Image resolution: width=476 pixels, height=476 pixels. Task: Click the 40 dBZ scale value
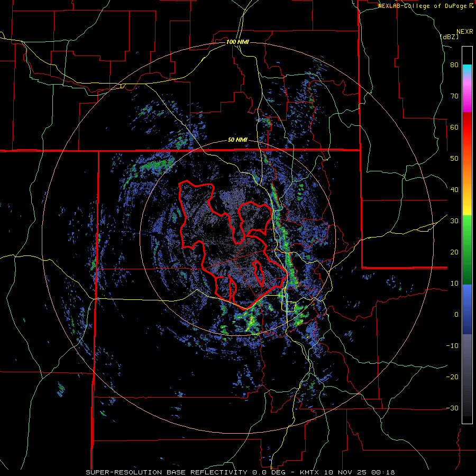pyautogui.click(x=454, y=190)
